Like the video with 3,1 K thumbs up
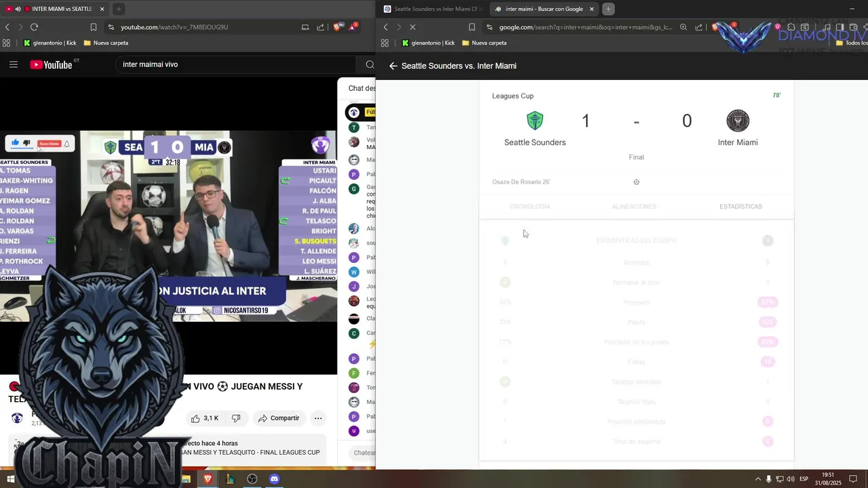This screenshot has width=868, height=488. tap(204, 418)
